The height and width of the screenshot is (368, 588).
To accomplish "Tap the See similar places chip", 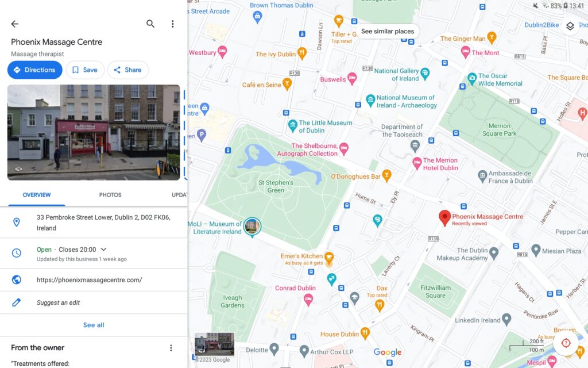I will tap(388, 32).
